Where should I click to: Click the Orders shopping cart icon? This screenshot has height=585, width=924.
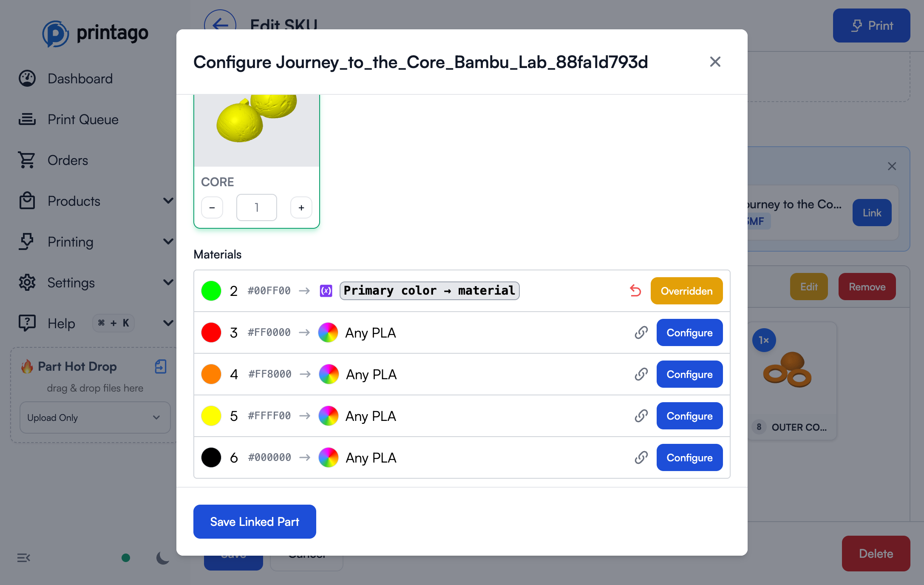coord(27,160)
